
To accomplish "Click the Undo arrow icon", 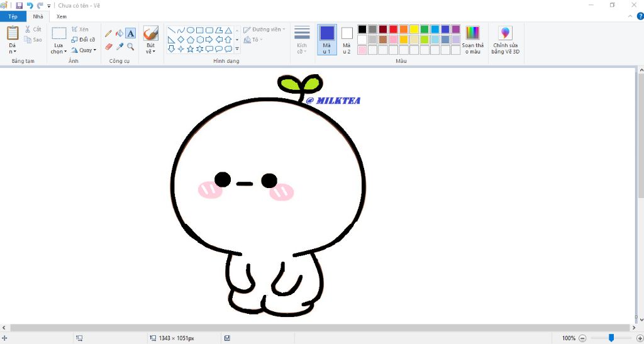I will 30,5.
